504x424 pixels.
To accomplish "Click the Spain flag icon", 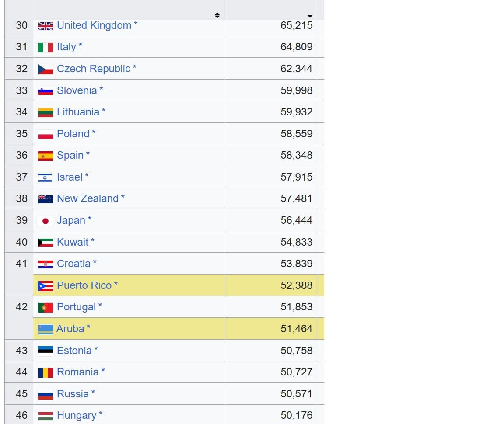I will tap(45, 156).
